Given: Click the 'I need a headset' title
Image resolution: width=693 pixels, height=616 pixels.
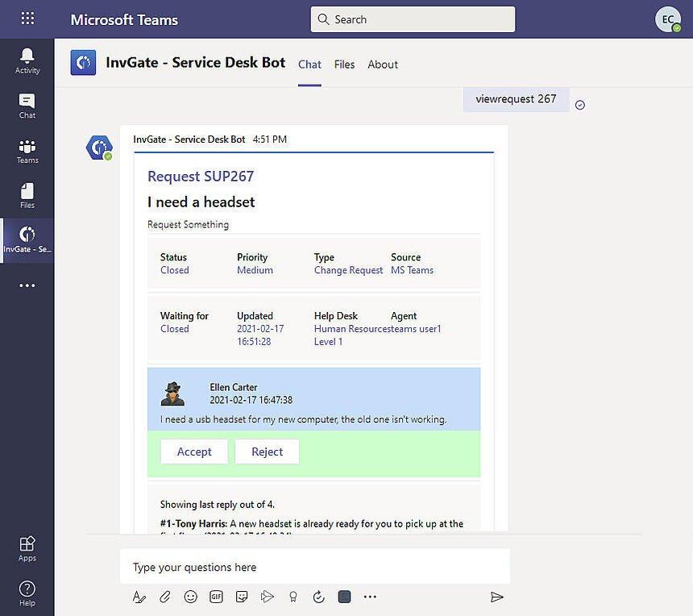Looking at the screenshot, I should pyautogui.click(x=201, y=202).
